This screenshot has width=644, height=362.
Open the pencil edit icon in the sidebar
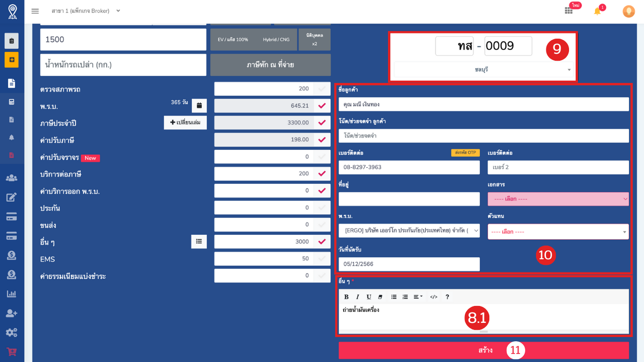[x=12, y=197]
